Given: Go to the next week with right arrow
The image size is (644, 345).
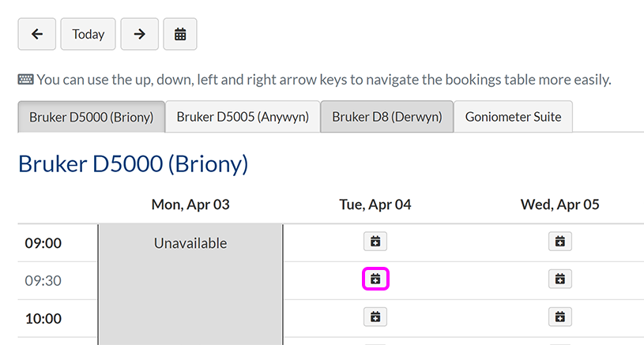Looking at the screenshot, I should (x=140, y=34).
